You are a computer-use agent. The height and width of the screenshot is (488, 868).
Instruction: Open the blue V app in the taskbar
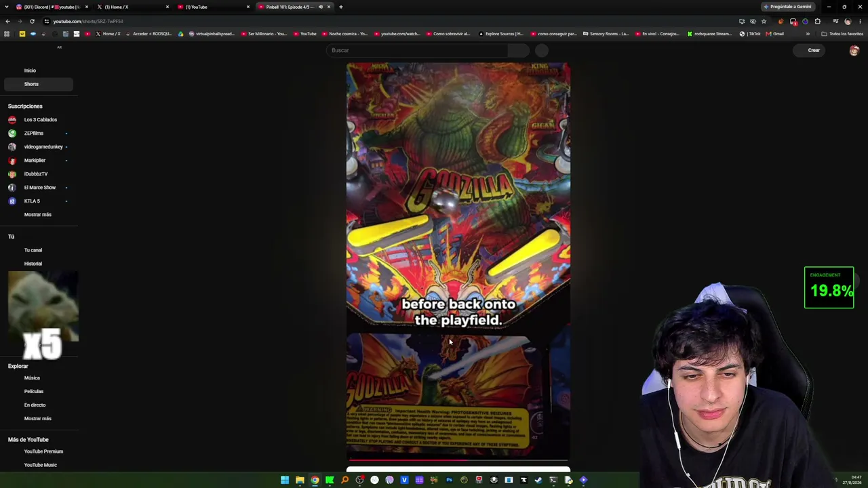pos(404,480)
